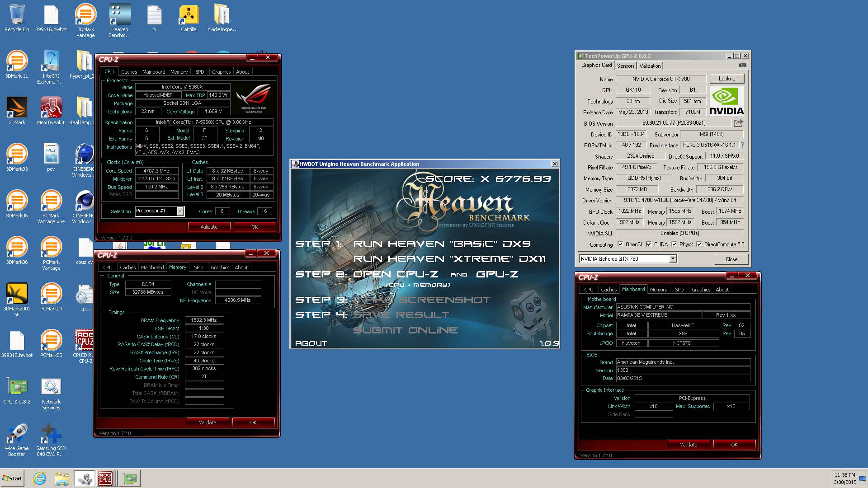Open the Start menu
This screenshot has height=488, width=868.
(13, 478)
